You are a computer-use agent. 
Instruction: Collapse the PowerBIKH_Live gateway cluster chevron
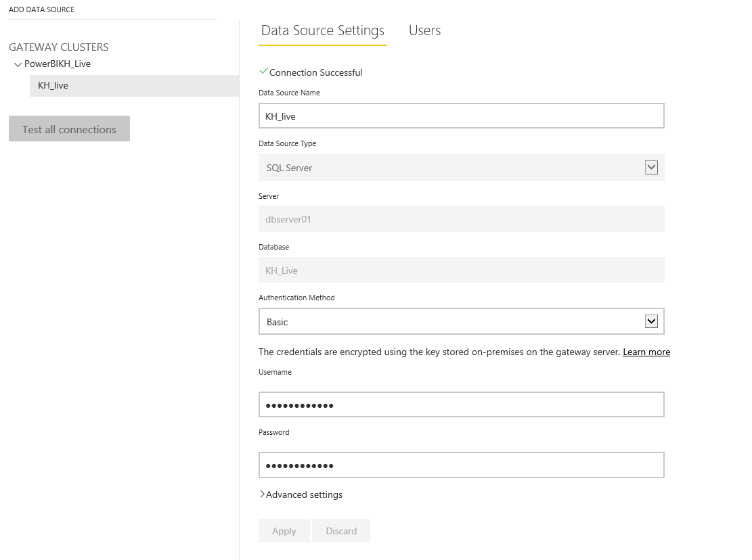pos(18,65)
